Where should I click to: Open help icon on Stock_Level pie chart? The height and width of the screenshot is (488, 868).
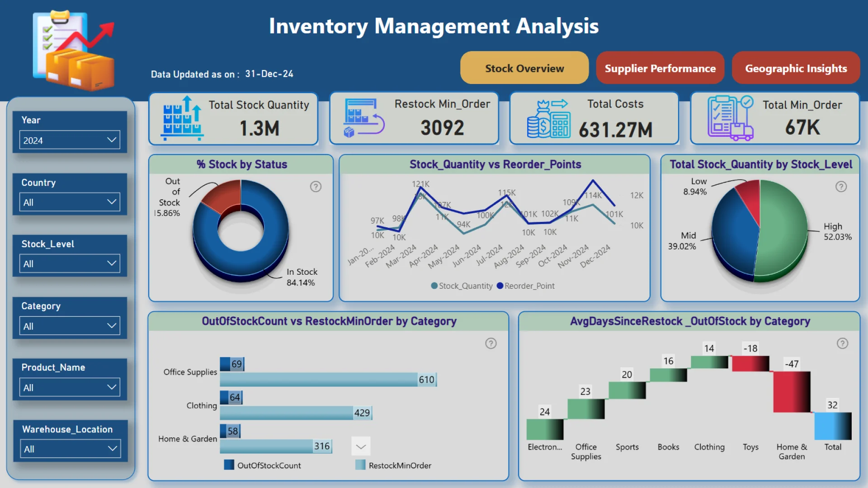pos(841,187)
